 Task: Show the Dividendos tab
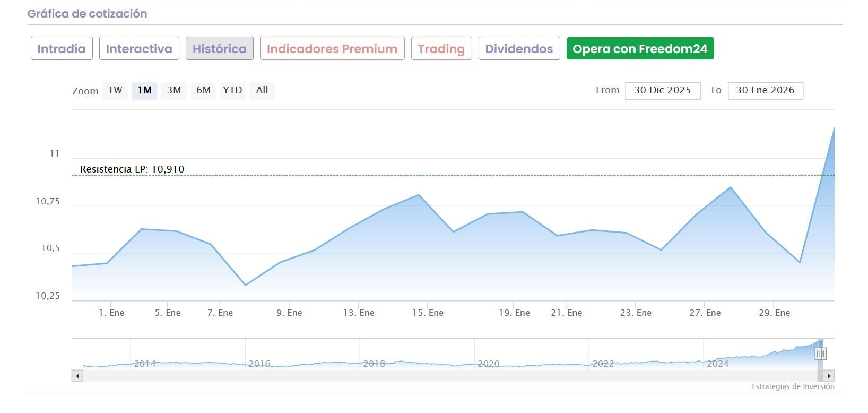pos(519,49)
